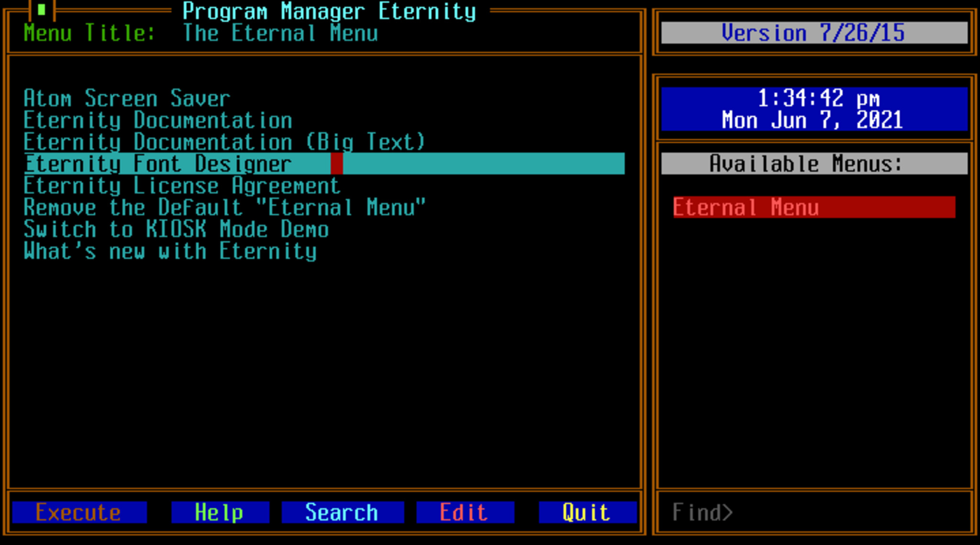980x545 pixels.
Task: Open Atom Screen Saver entry
Action: [127, 99]
